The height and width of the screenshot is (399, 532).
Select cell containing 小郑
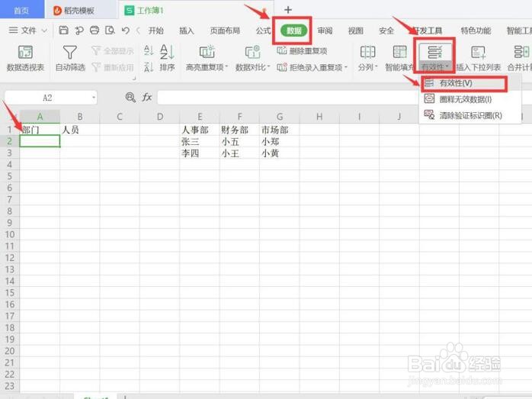[x=280, y=141]
